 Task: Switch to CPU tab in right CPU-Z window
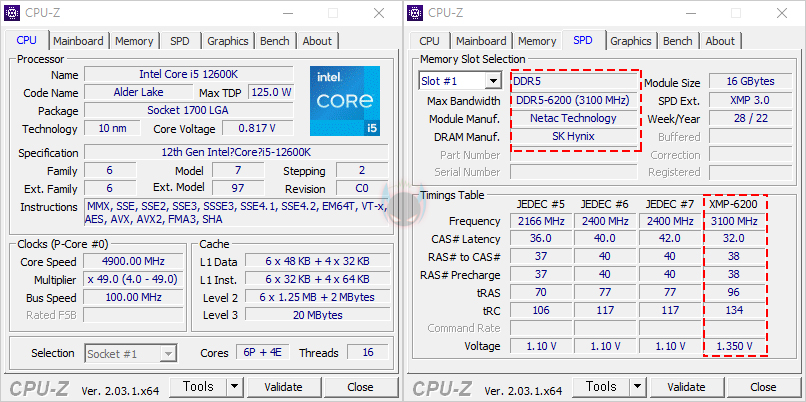(429, 41)
